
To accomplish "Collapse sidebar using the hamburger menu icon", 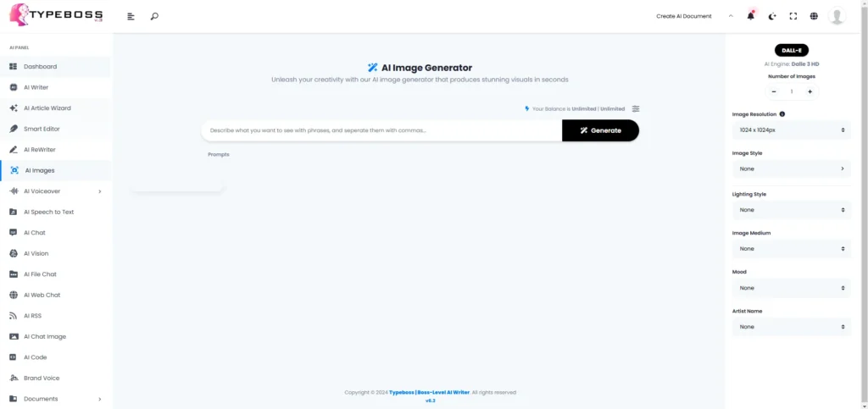I will click(131, 16).
